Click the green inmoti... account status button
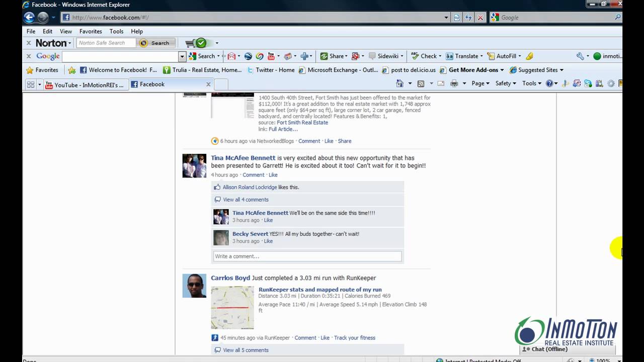644x362 pixels. coord(607,56)
